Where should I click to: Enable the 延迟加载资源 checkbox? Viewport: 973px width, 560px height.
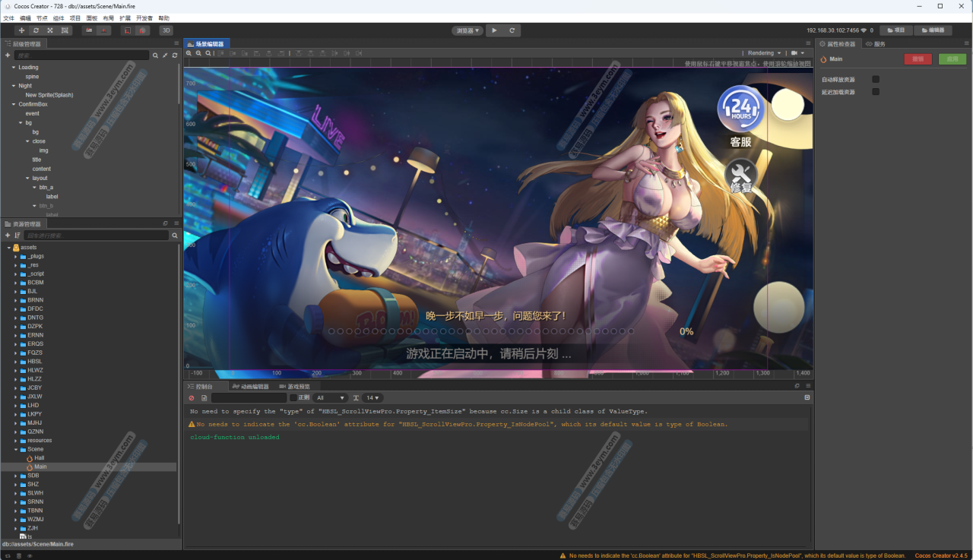tap(876, 92)
